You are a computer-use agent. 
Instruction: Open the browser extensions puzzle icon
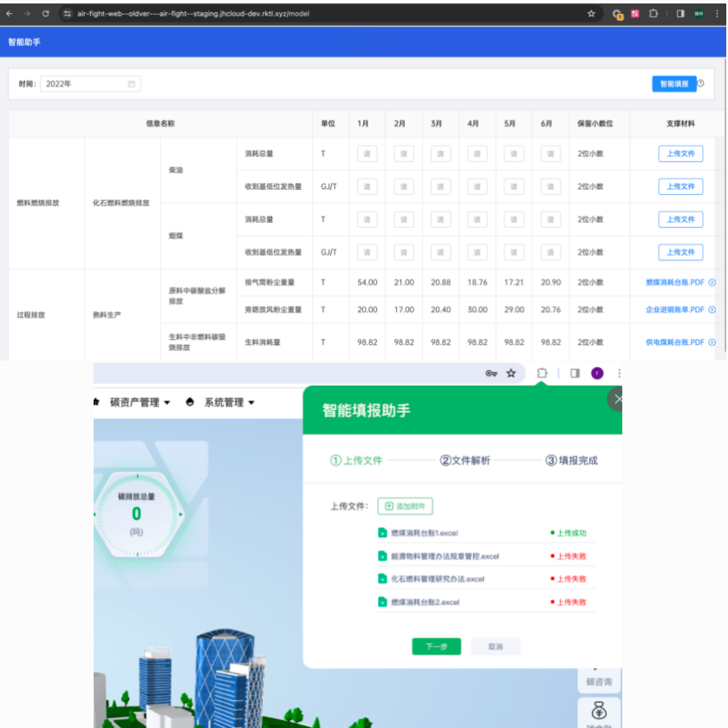click(543, 373)
